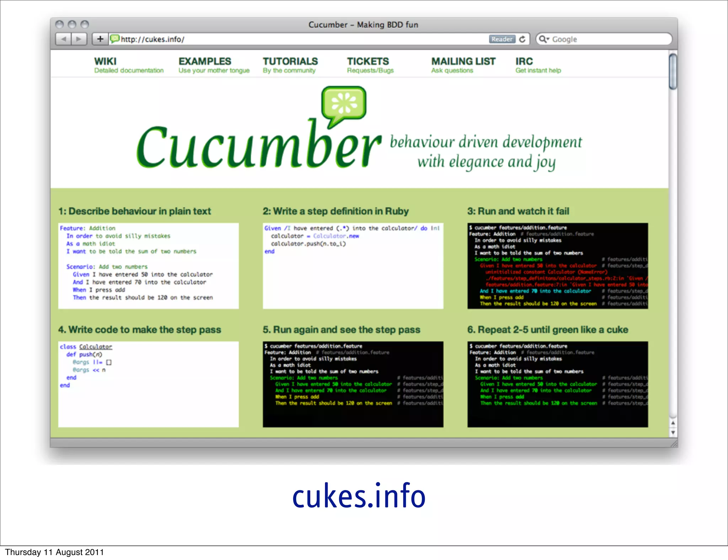Click the reload page icon
The width and height of the screenshot is (728, 560).
(x=522, y=39)
